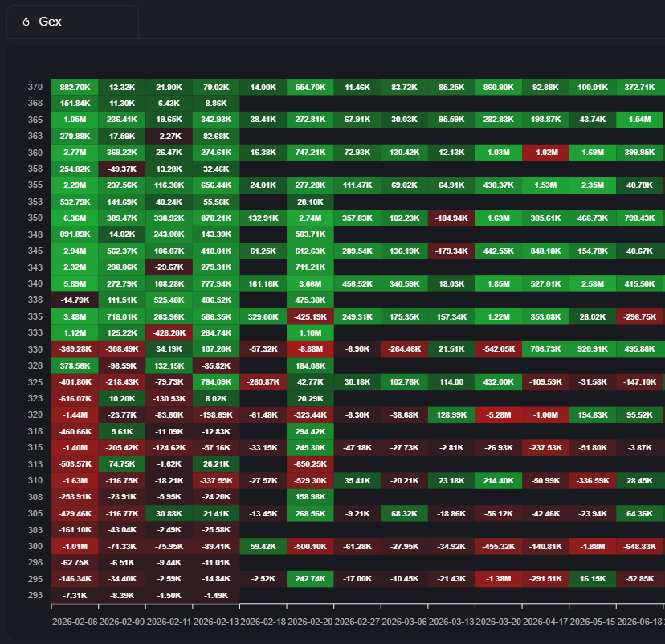Select the -14.79K cell at strike 338
This screenshot has height=644, width=665.
click(x=75, y=300)
